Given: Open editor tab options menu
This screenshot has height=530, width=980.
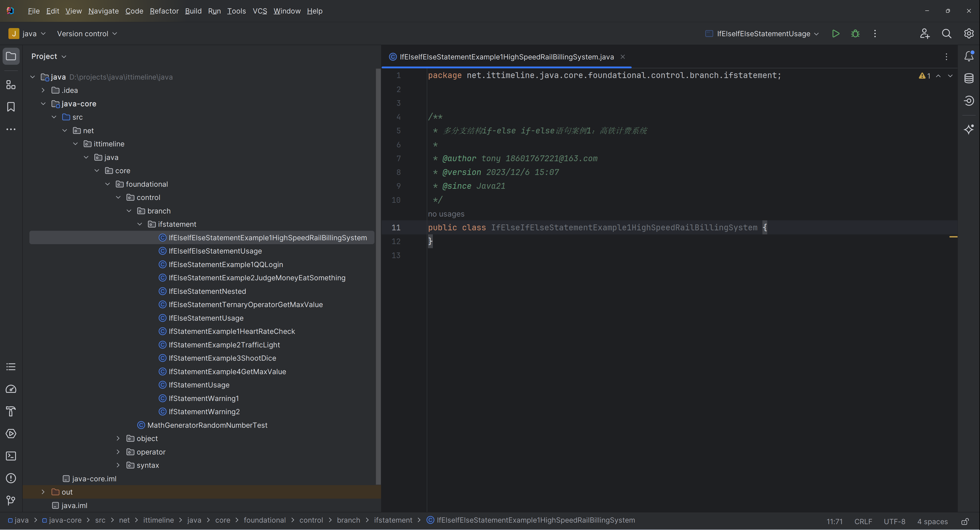Looking at the screenshot, I should click(947, 57).
